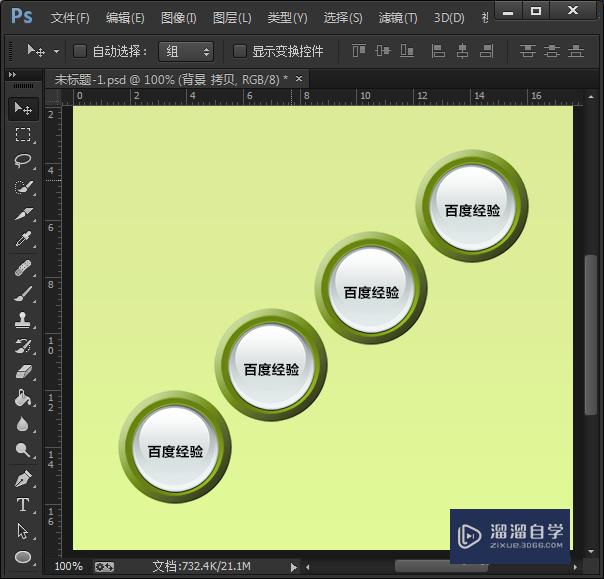This screenshot has height=579, width=604.
Task: Close the 未标题-1.psd document tab
Action: (x=299, y=79)
